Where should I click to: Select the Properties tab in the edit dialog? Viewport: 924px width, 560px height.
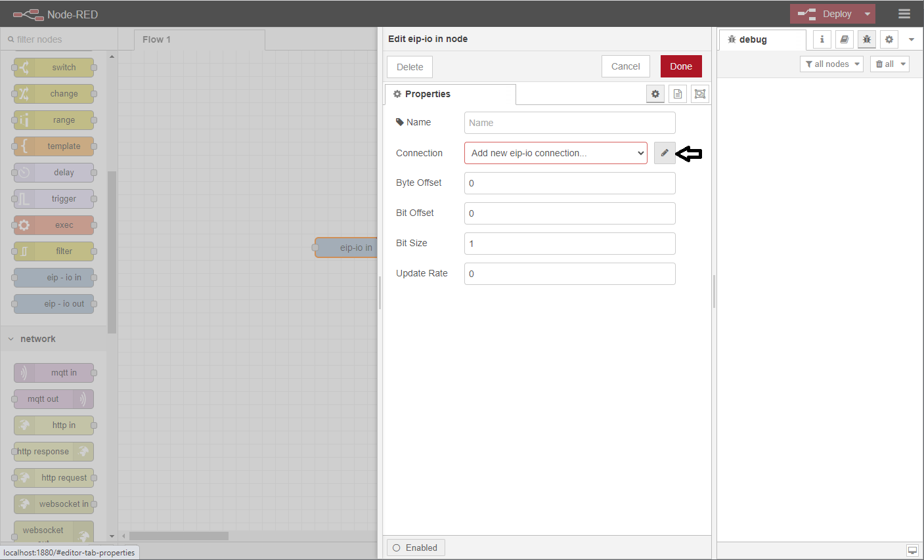tap(451, 94)
